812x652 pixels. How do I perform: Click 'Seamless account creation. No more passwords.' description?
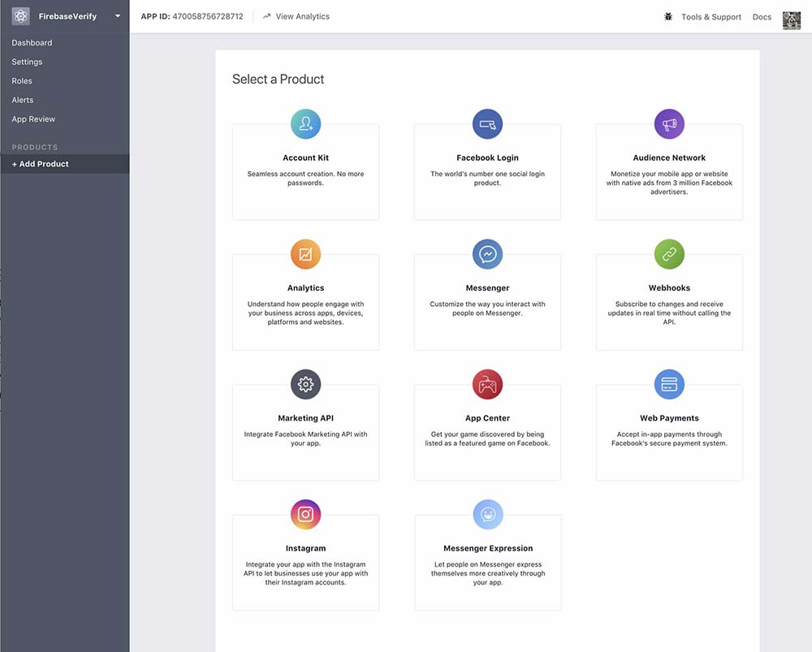click(305, 178)
